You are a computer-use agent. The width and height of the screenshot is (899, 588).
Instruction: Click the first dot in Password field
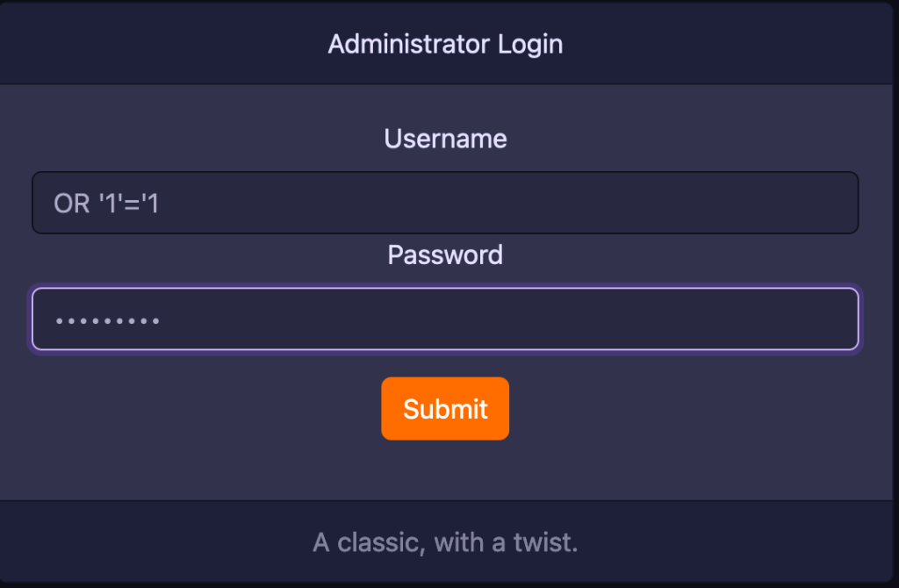[x=59, y=321]
